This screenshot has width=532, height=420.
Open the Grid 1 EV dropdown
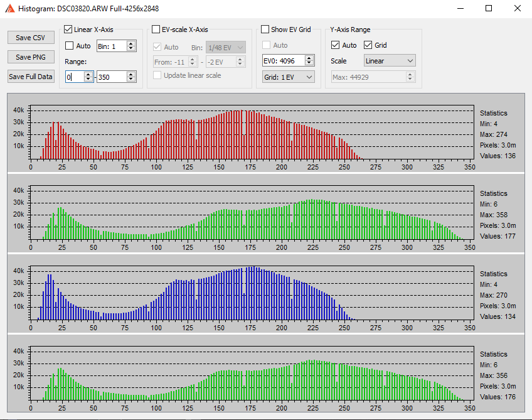289,77
